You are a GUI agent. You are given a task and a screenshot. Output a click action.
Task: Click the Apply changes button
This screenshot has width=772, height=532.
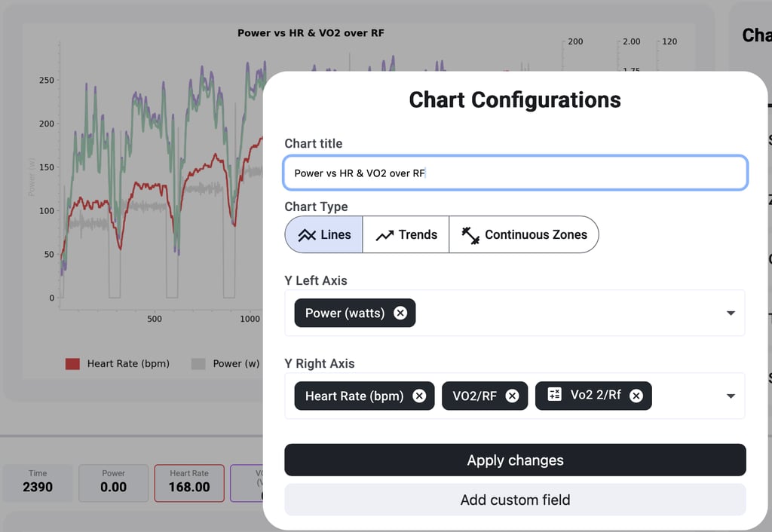coord(515,460)
